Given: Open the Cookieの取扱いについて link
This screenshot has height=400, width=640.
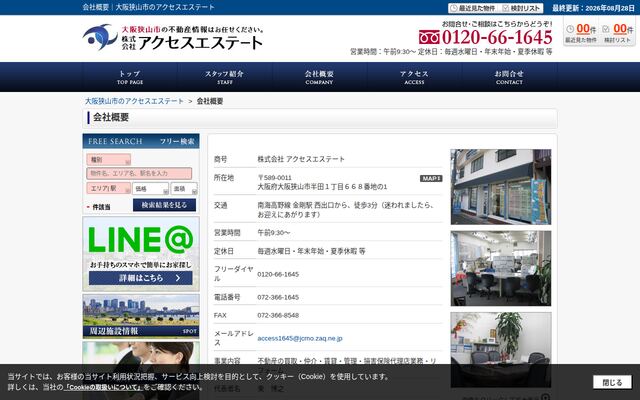Looking at the screenshot, I should (103, 387).
